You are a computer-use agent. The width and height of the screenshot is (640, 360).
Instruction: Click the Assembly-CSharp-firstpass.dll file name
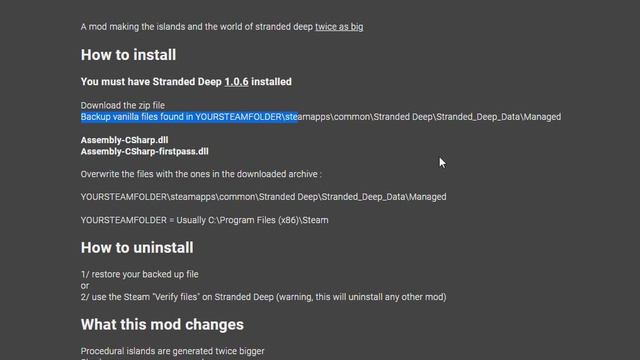144,151
